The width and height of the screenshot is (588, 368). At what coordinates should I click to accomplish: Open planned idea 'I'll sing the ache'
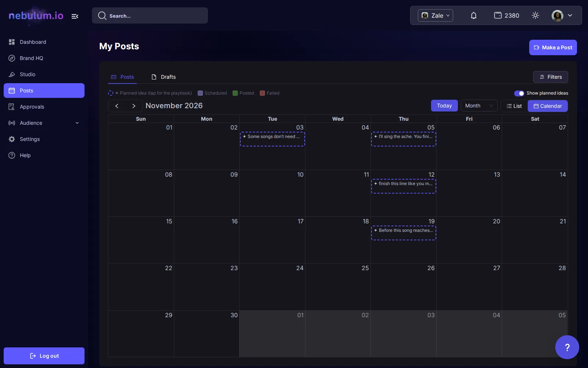click(x=404, y=139)
